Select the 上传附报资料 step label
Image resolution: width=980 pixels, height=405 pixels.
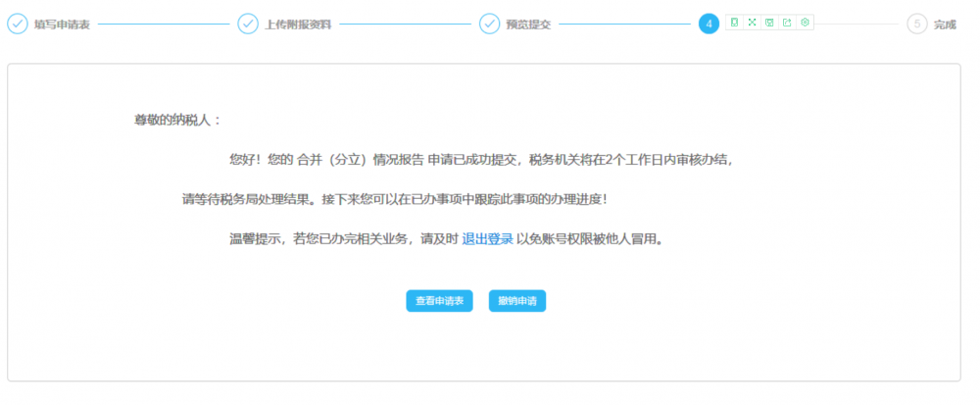tap(298, 25)
